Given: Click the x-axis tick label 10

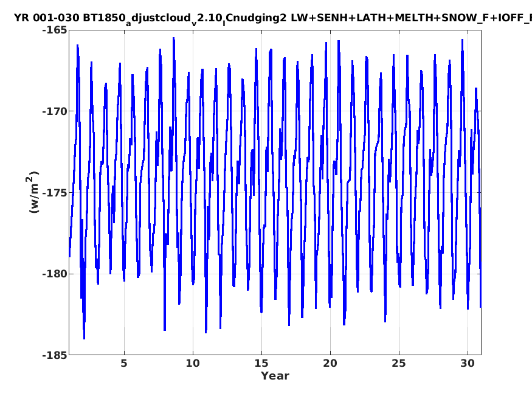Looking at the screenshot, I should 193,363.
